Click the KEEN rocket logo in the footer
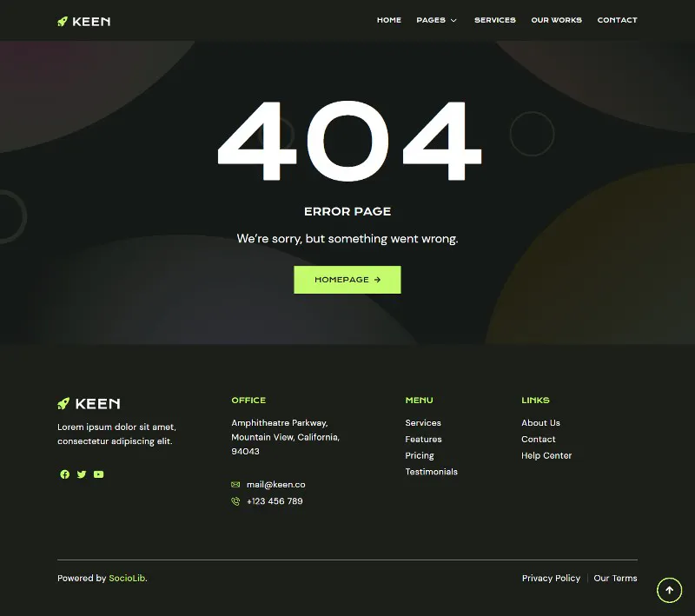695x616 pixels. click(89, 404)
